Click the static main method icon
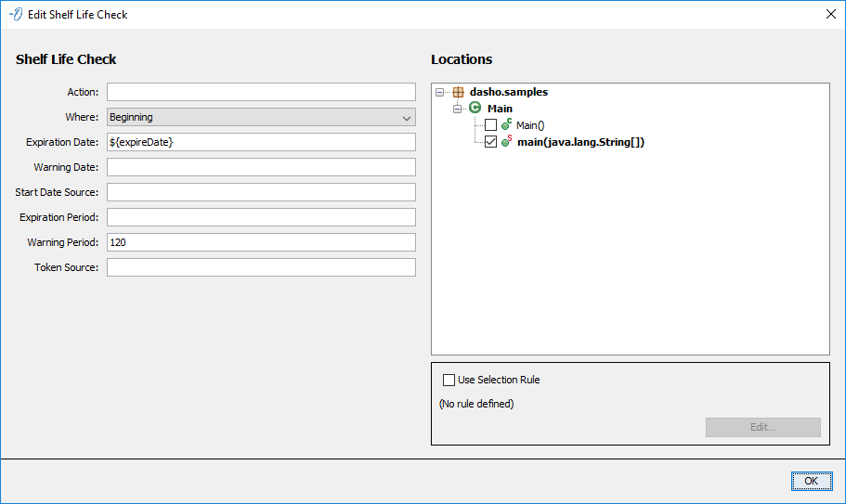The image size is (846, 504). point(506,141)
